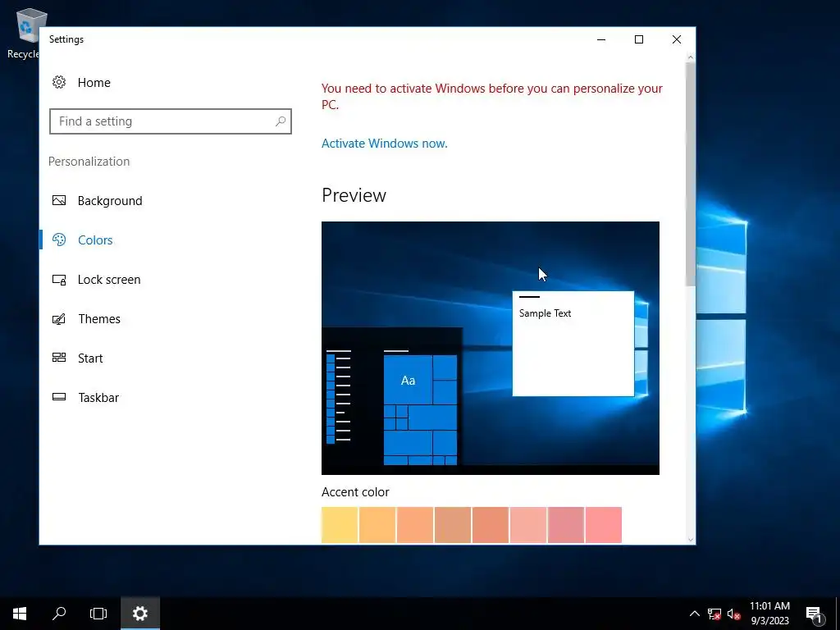The image size is (840, 630).
Task: Show hidden system tray icons
Action: coord(694,614)
